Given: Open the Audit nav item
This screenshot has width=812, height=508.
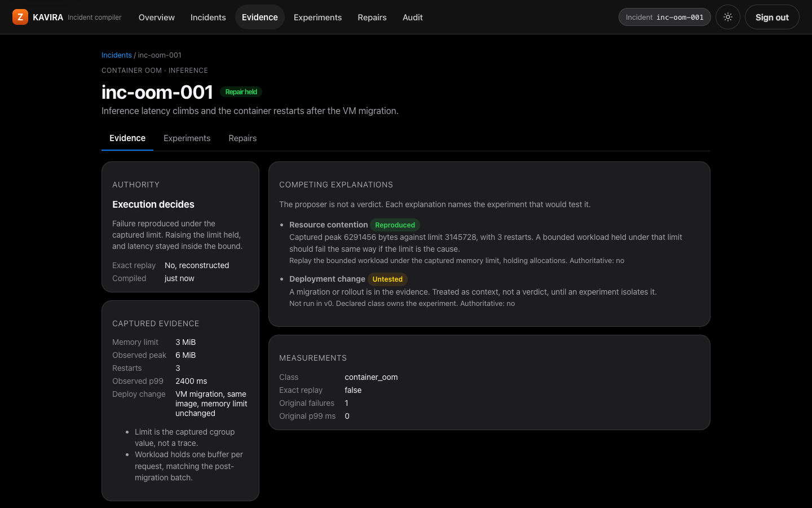Looking at the screenshot, I should click(413, 17).
